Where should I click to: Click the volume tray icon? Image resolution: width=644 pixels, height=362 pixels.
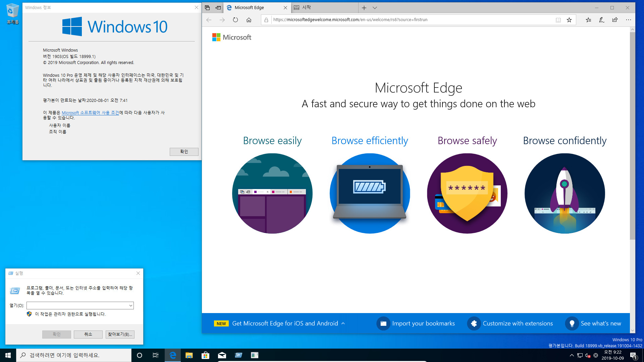(x=588, y=355)
